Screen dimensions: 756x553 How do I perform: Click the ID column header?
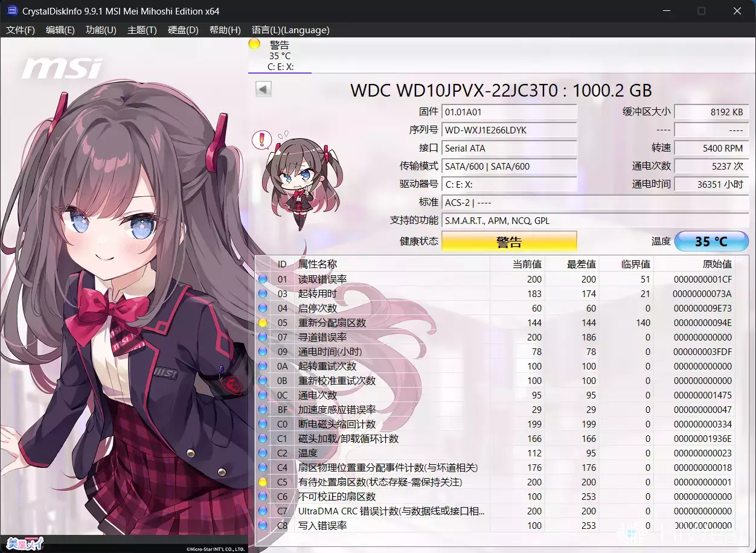coord(283,264)
